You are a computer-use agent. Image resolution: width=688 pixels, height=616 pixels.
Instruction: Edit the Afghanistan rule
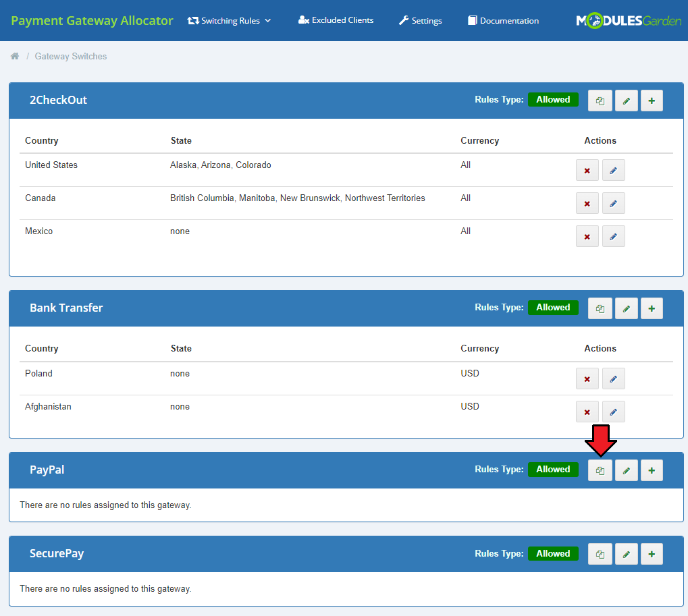pyautogui.click(x=614, y=412)
